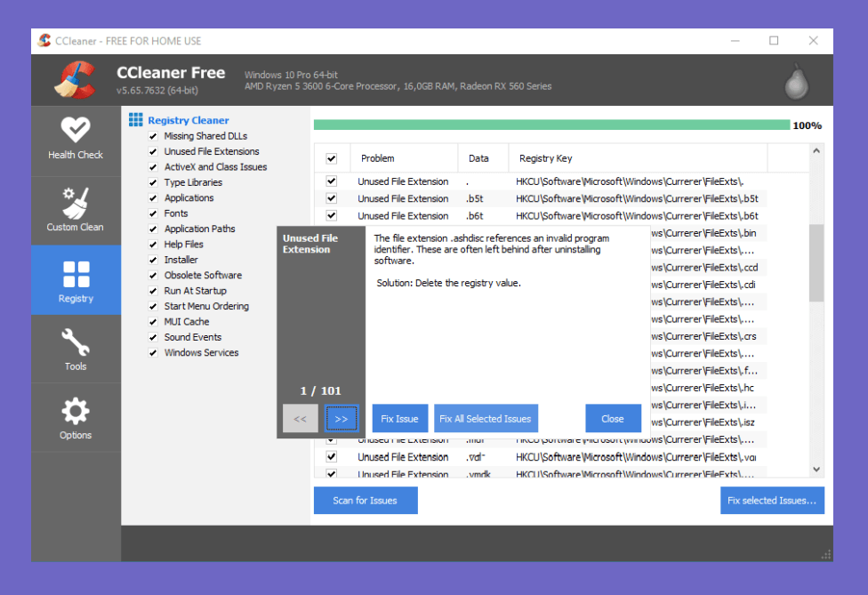Uncheck the .vdi row checkbox
This screenshot has height=595, width=868.
[332, 456]
